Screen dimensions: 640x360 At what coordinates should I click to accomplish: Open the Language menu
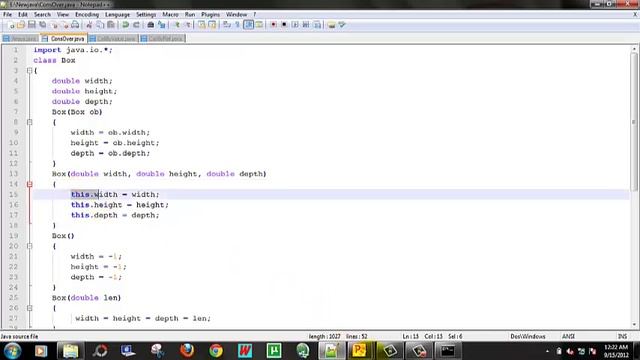click(117, 14)
